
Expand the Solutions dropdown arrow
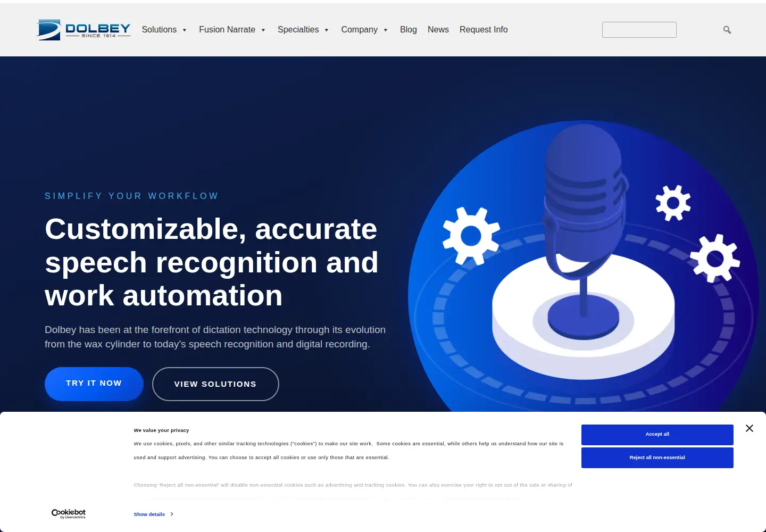tap(185, 30)
